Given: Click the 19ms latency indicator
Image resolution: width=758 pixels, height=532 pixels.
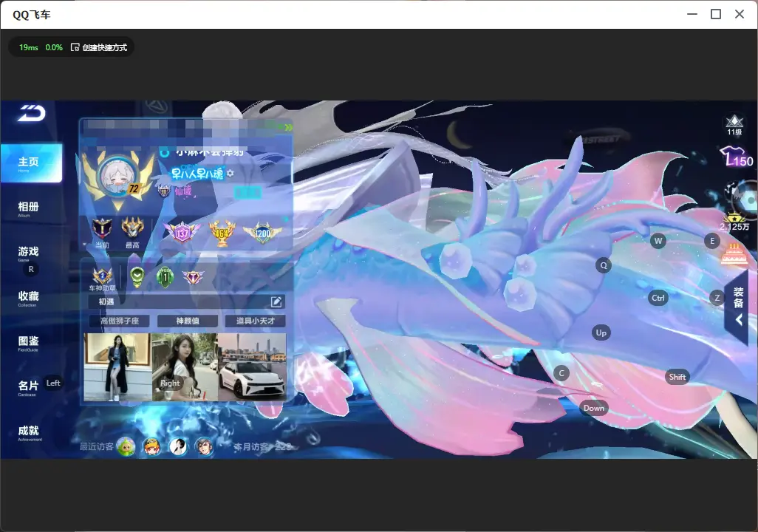Looking at the screenshot, I should pos(29,47).
